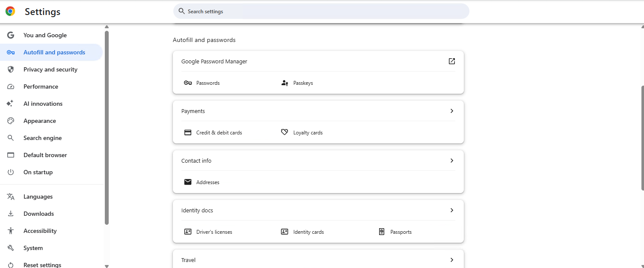This screenshot has width=644, height=268.
Task: Click the reset icon for Reset settings
Action: click(x=11, y=265)
